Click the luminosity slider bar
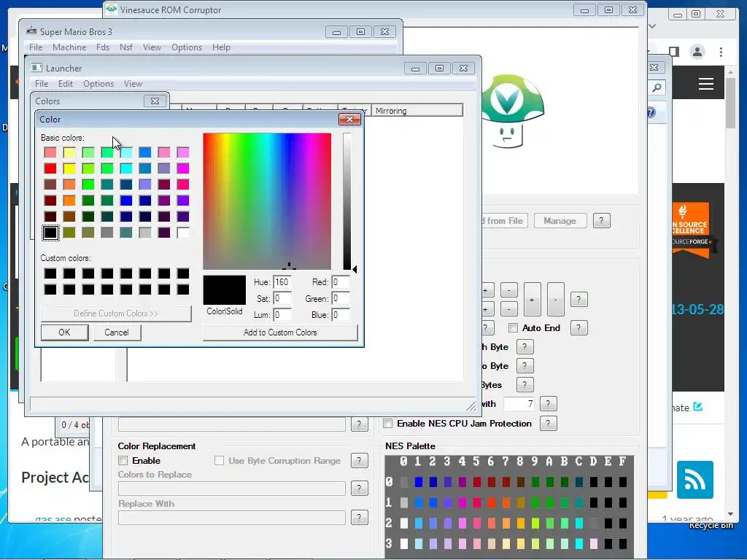The image size is (747, 560). tap(347, 201)
